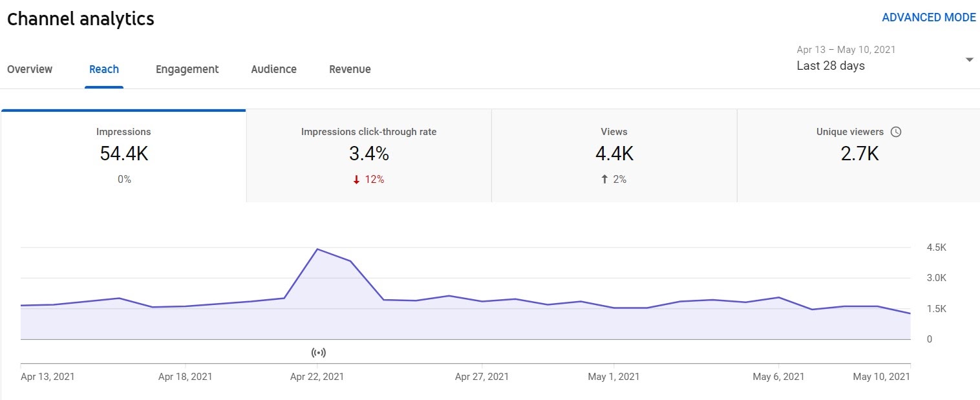Image resolution: width=980 pixels, height=400 pixels.
Task: Select the Impressions metric card
Action: [x=123, y=154]
